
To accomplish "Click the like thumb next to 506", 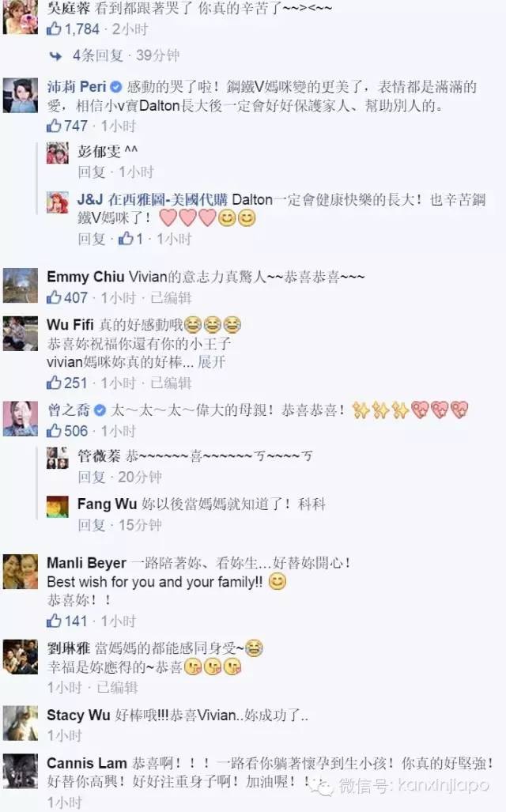I will tap(54, 430).
